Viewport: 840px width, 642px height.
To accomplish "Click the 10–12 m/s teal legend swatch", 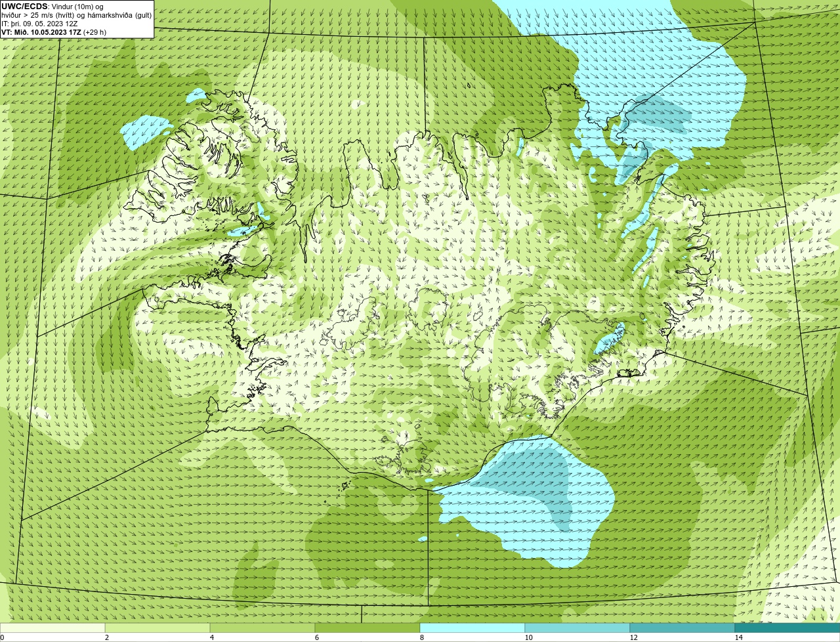I will tap(577, 628).
